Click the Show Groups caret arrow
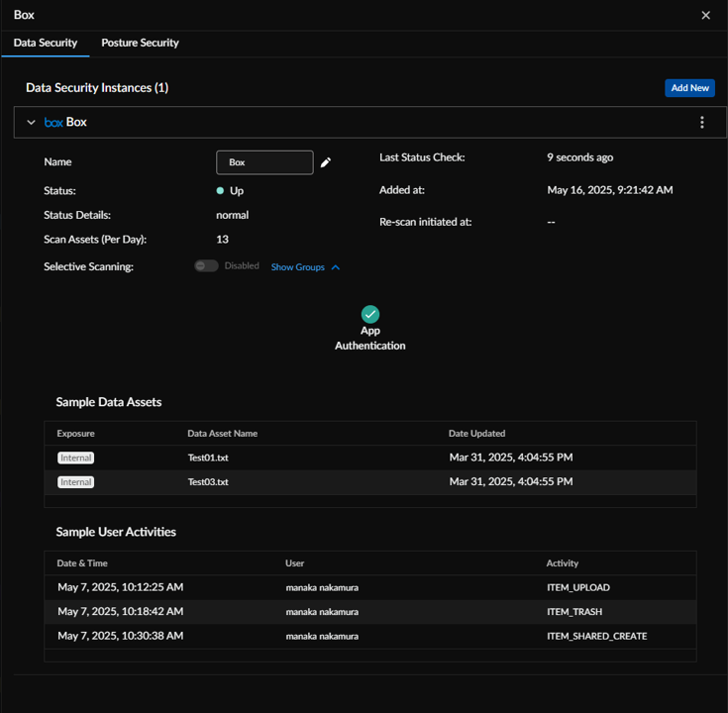The width and height of the screenshot is (728, 713). click(x=336, y=267)
